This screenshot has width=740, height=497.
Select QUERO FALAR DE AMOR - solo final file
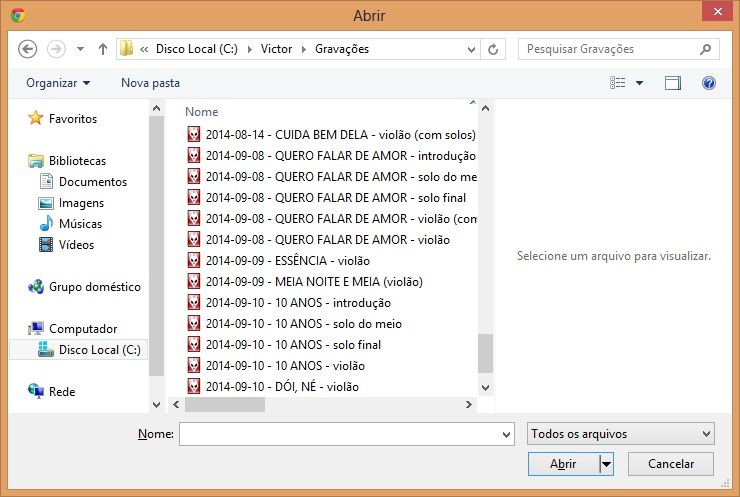(327, 198)
